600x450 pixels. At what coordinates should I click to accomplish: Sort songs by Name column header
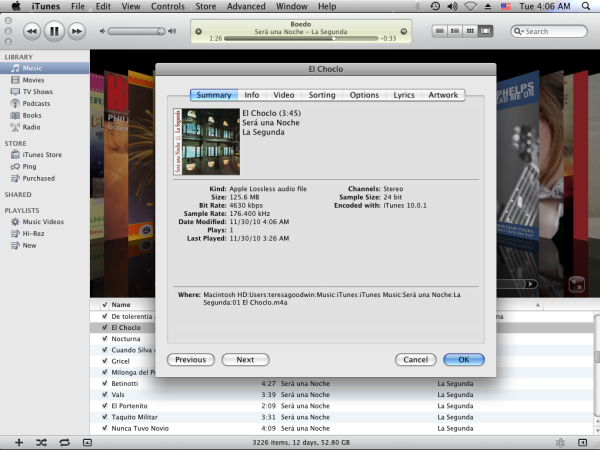(121, 305)
